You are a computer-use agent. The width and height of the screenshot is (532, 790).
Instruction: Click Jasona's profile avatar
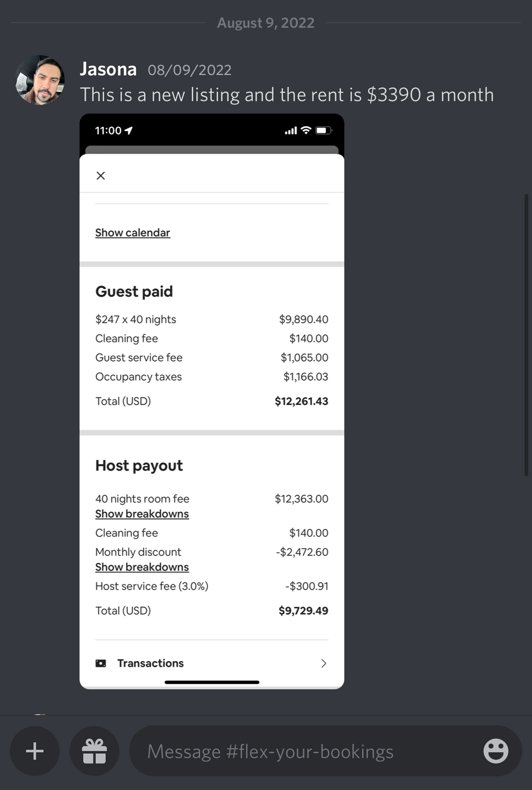tap(39, 80)
